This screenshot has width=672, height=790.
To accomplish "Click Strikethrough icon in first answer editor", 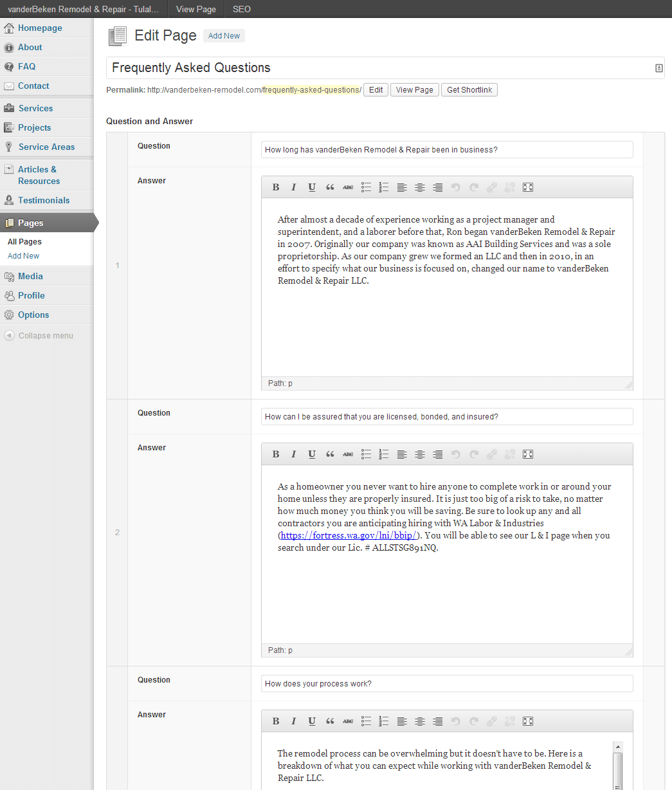I will click(x=348, y=187).
